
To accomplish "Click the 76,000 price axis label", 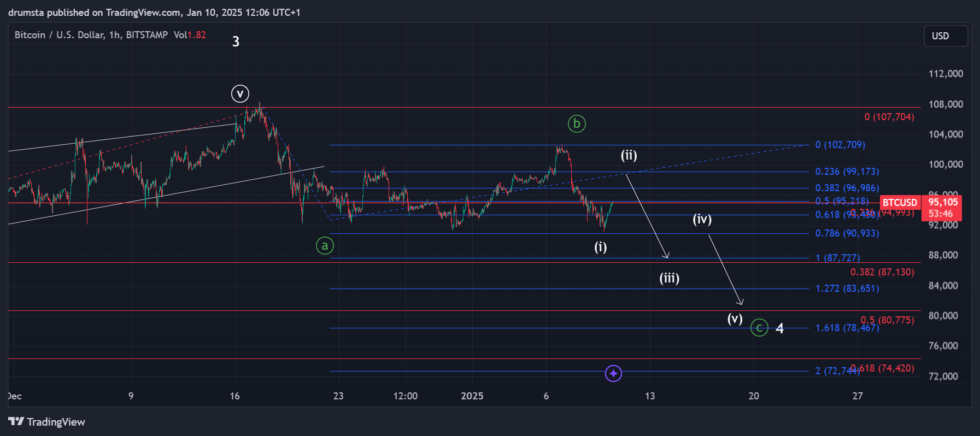I will point(943,346).
